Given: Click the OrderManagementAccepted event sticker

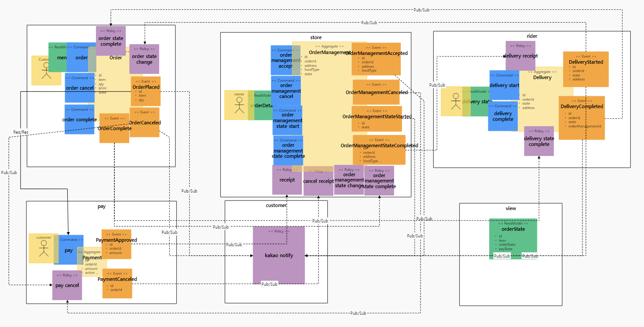Looking at the screenshot, I should click(x=376, y=59).
